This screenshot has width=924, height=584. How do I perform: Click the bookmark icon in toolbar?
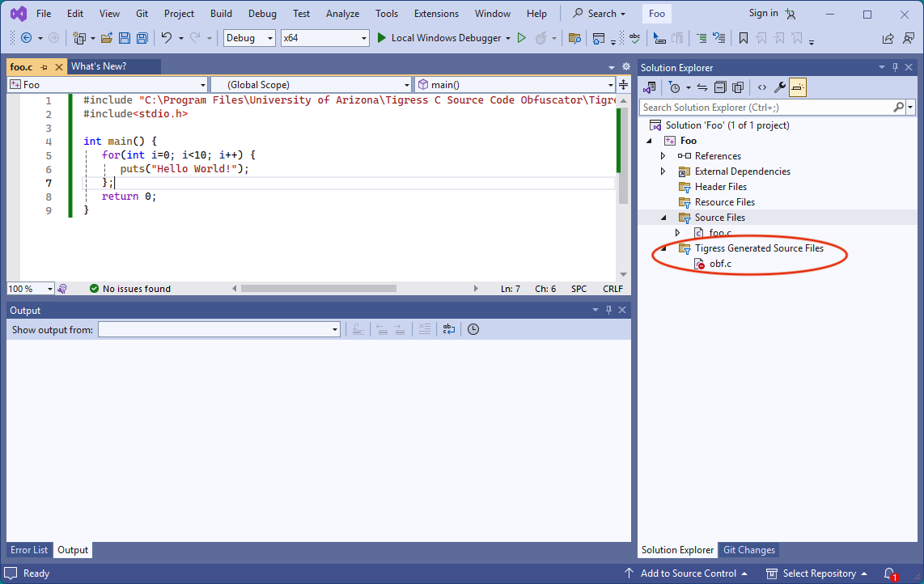tap(743, 38)
